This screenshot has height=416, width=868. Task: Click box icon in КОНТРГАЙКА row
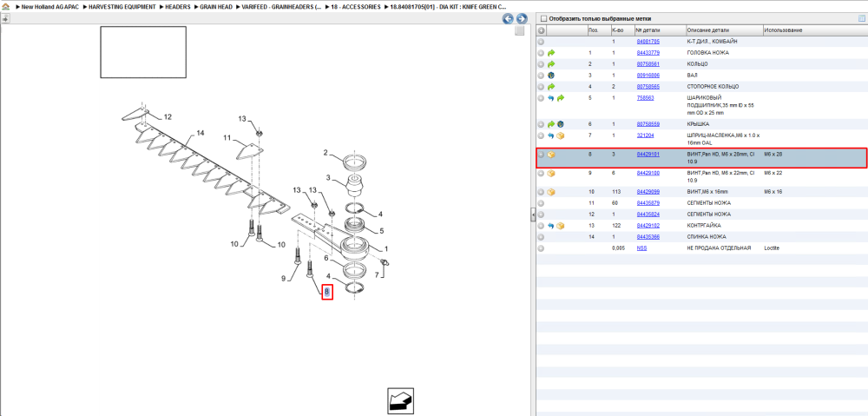pyautogui.click(x=560, y=226)
